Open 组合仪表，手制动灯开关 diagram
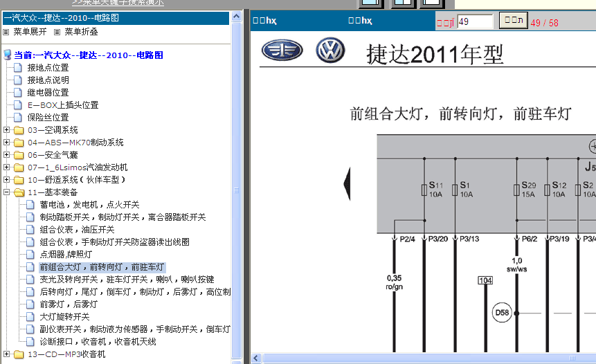The width and height of the screenshot is (596, 364). pos(114,242)
